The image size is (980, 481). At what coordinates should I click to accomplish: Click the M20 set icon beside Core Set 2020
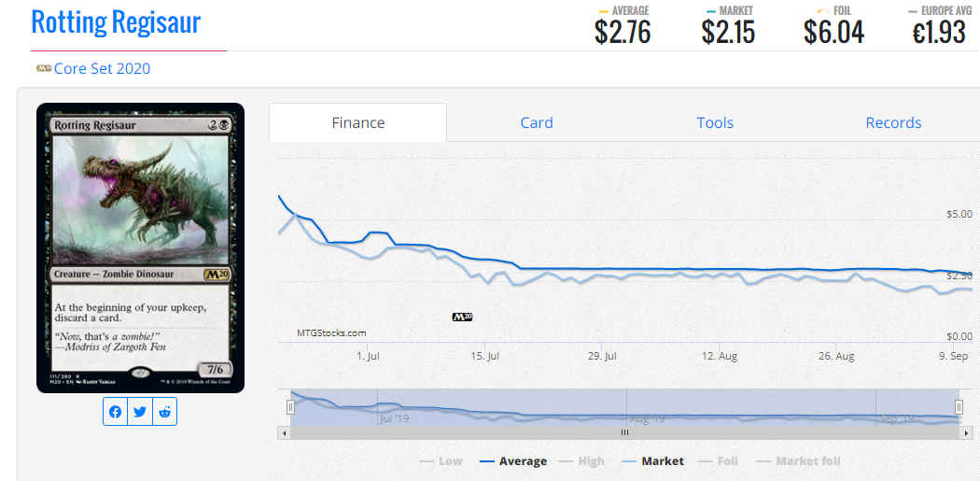tap(44, 68)
